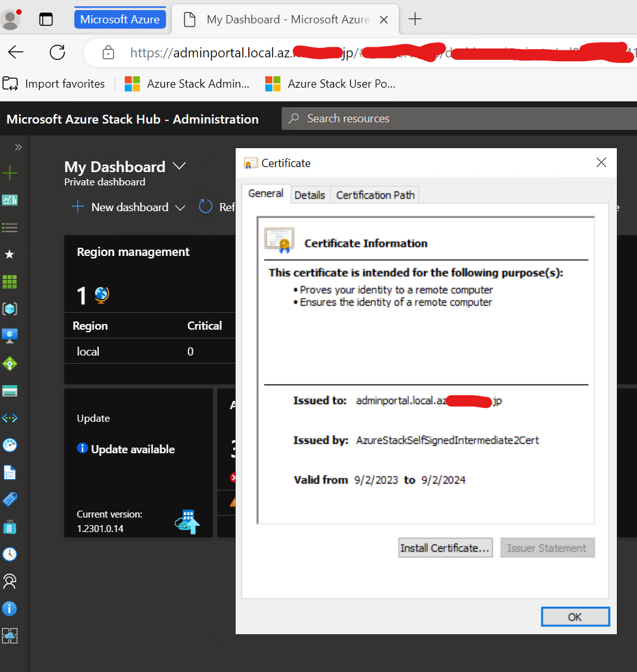This screenshot has width=637, height=672.
Task: Open the Virtual networks arrows icon
Action: (x=10, y=418)
